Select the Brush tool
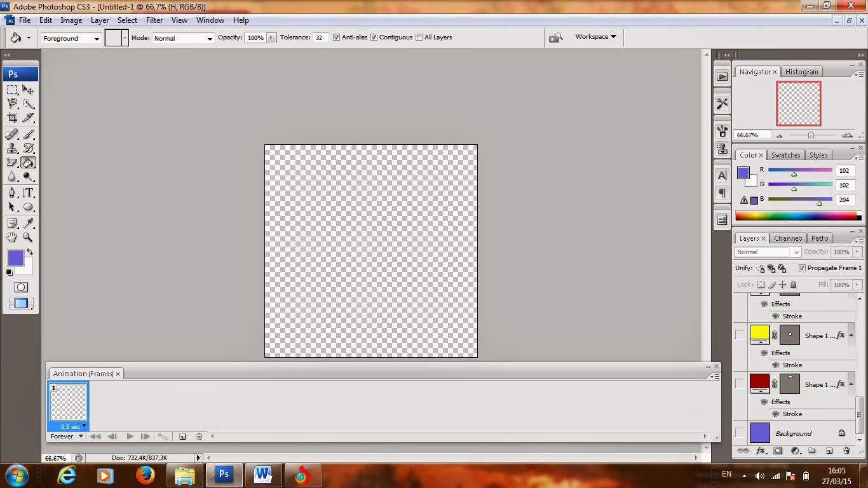Viewport: 868px width, 488px height. click(x=28, y=135)
